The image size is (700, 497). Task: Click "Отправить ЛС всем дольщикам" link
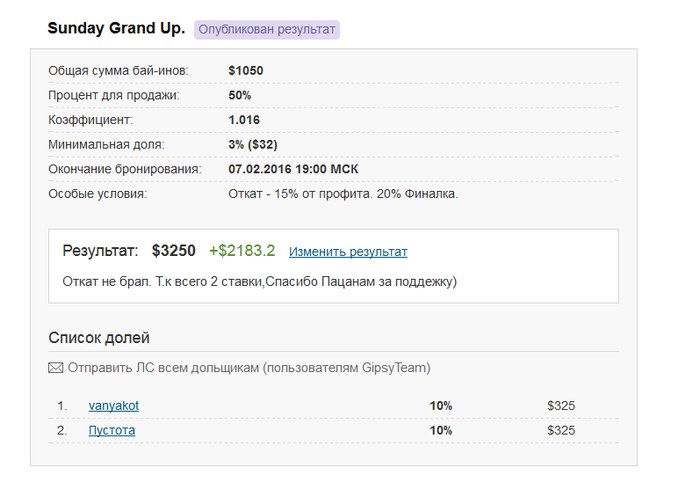249,368
